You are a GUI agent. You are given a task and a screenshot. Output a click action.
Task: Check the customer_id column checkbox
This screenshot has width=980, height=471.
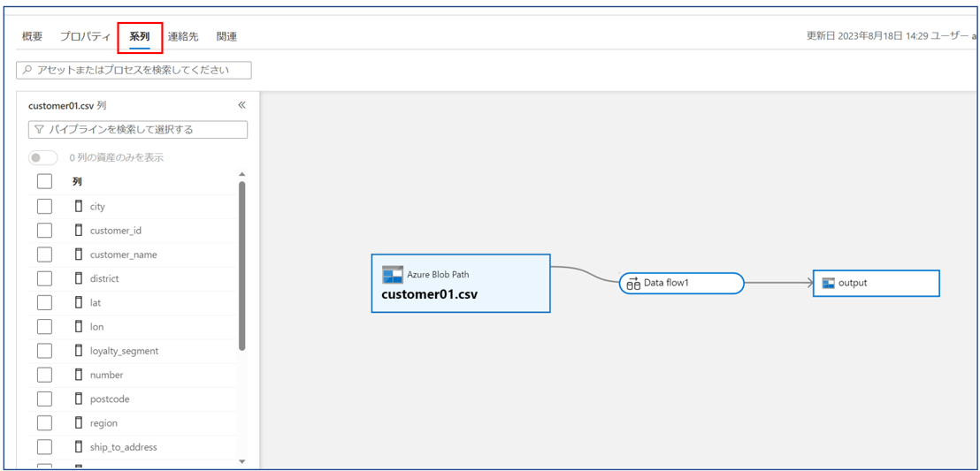click(x=44, y=231)
